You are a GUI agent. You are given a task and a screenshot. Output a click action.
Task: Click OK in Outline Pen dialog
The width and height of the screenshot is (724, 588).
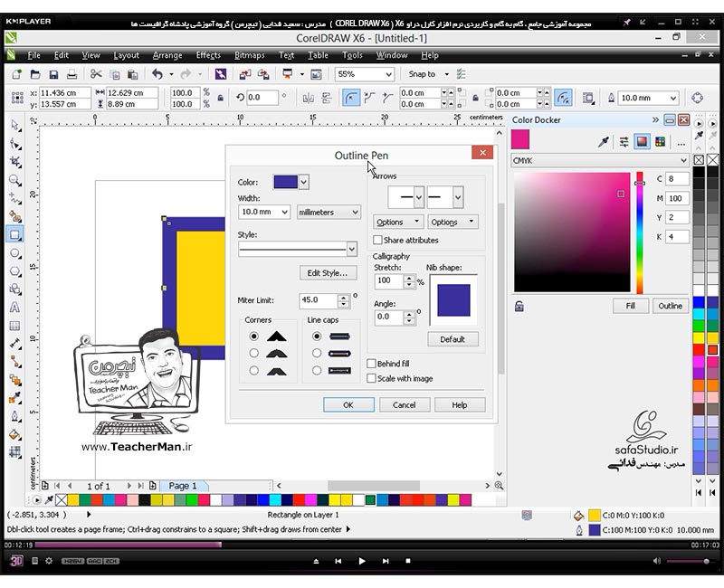pos(348,404)
